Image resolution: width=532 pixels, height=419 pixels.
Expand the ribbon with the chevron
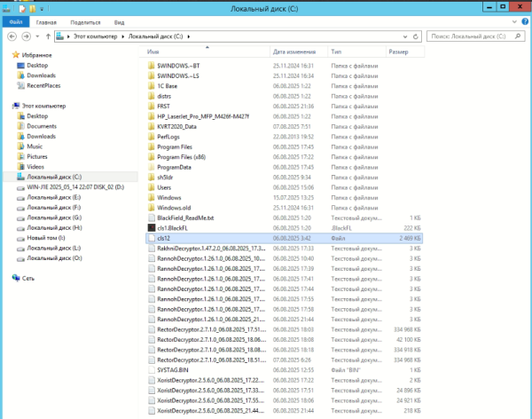(514, 21)
